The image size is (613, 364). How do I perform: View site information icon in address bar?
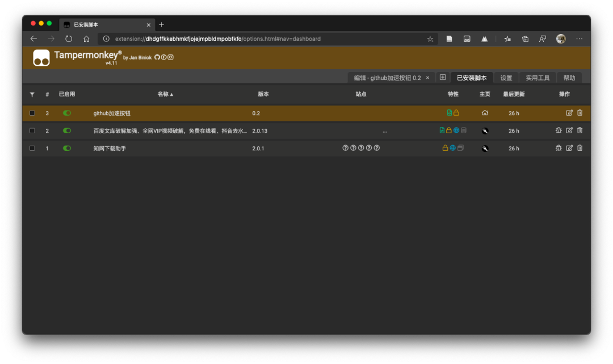[106, 39]
